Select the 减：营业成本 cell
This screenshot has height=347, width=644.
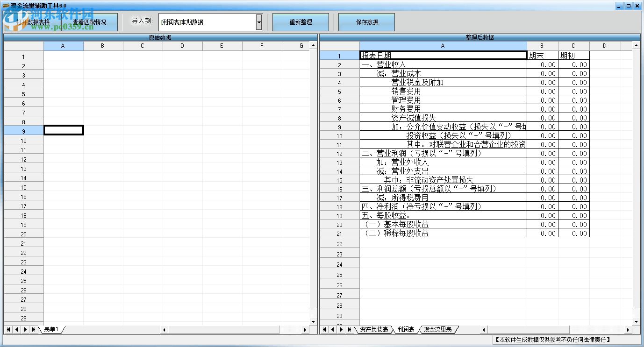[x=443, y=73]
